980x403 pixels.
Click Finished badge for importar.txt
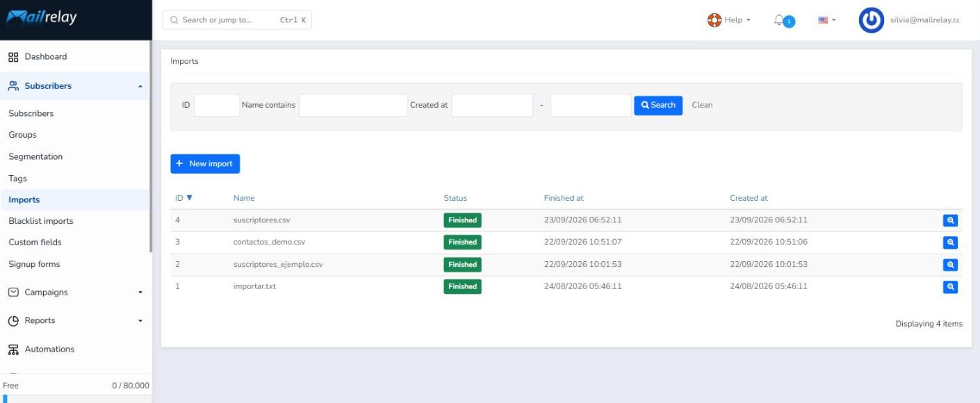pyautogui.click(x=462, y=287)
